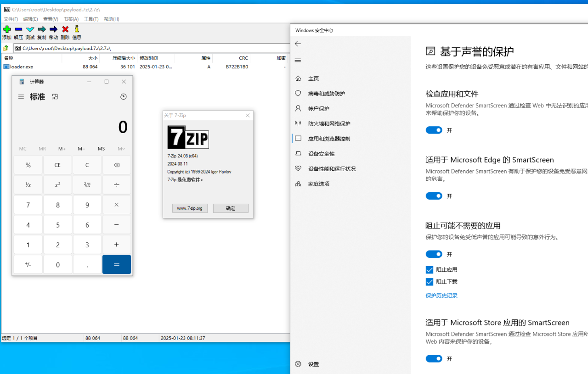Click the Extract (解压) toolbar icon
The height and width of the screenshot is (374, 588).
18,30
